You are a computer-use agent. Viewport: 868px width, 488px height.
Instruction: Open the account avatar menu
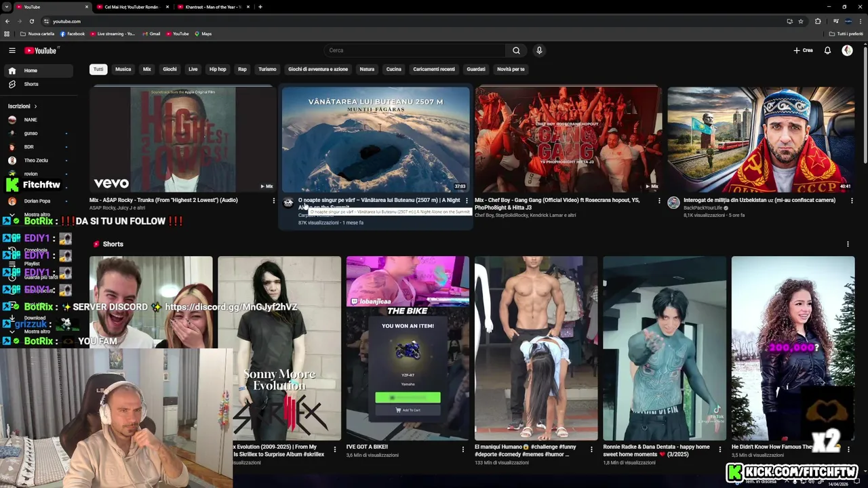[x=847, y=50]
